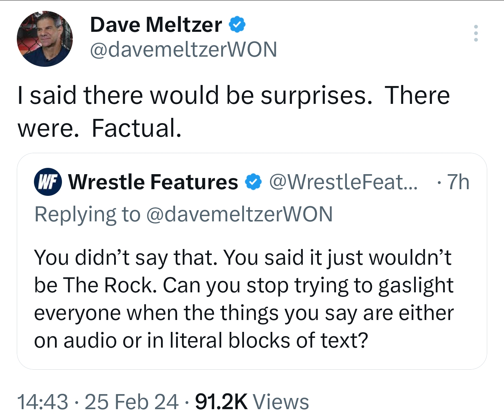Image resolution: width=504 pixels, height=420 pixels.
Task: Open @davemeltzerWON mention in Replying to line
Action: tap(239, 214)
